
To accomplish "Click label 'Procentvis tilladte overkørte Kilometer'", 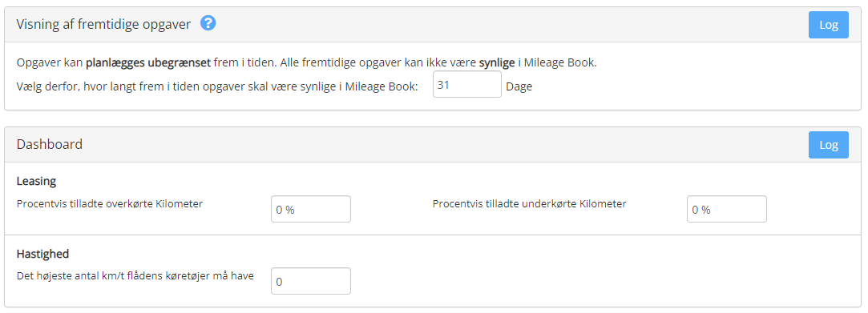I will point(110,203).
